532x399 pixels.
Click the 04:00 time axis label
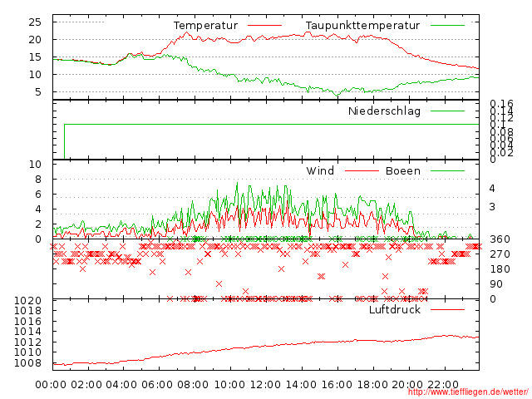(x=121, y=385)
